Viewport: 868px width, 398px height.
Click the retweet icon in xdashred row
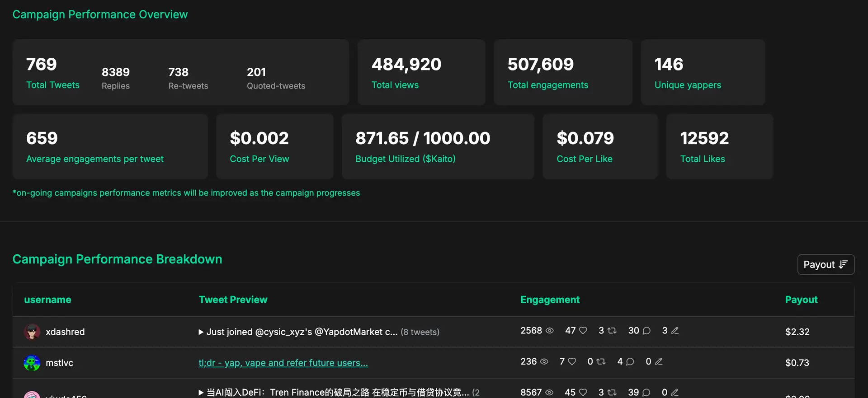pos(612,331)
